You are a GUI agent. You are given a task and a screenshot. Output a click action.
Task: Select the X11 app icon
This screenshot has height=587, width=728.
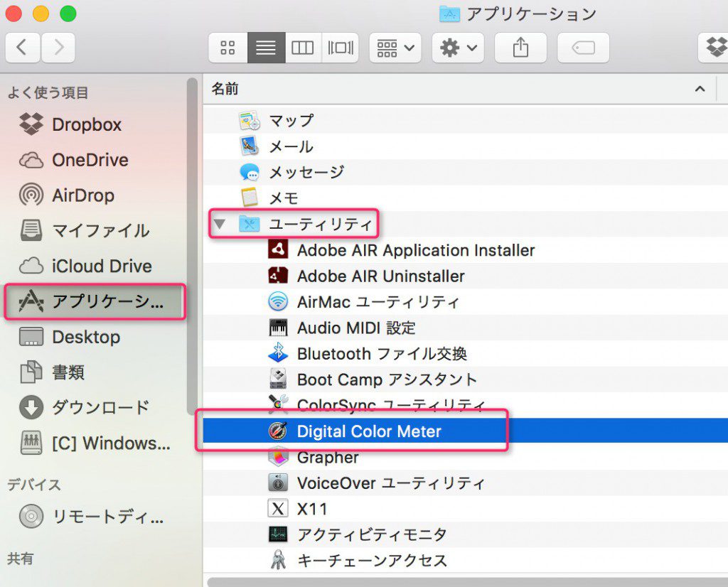pos(278,509)
